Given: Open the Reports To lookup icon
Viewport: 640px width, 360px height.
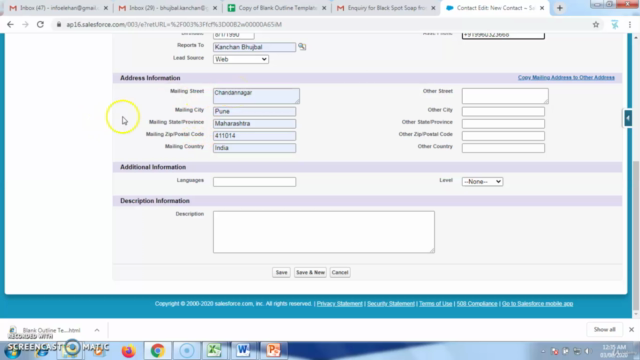Looking at the screenshot, I should [302, 47].
